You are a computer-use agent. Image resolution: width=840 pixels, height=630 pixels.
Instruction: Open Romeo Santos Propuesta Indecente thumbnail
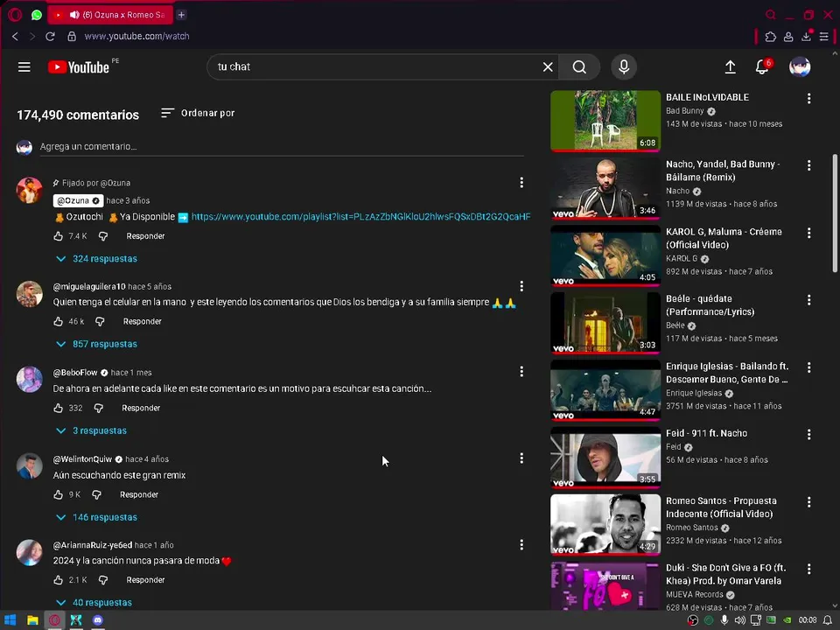(605, 524)
